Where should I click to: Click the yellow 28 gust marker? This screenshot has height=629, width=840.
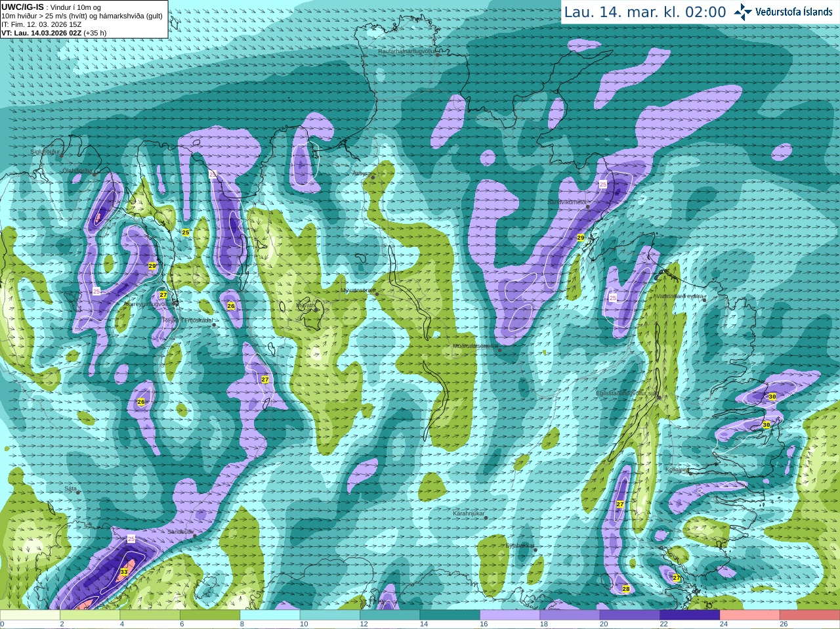pos(626,589)
